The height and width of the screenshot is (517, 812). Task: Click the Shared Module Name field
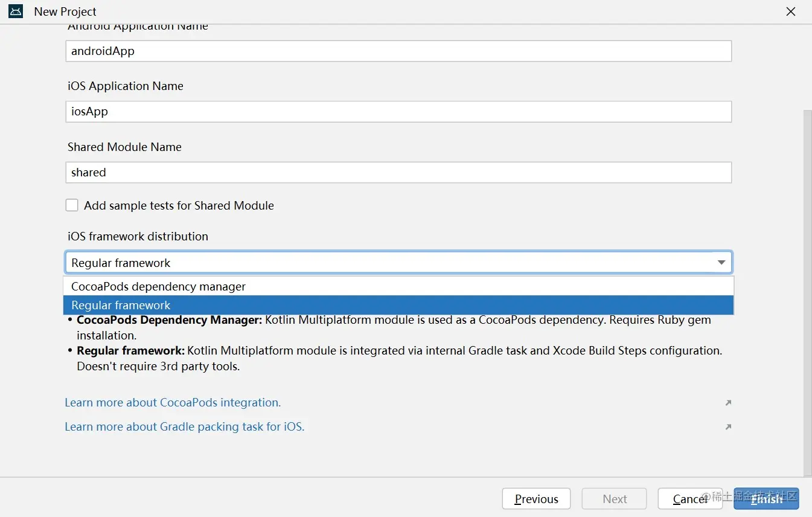398,172
